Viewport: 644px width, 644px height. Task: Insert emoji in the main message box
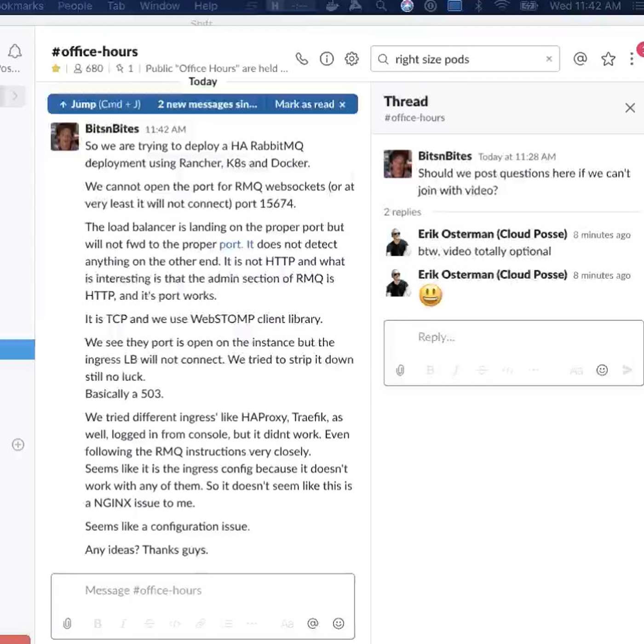(338, 623)
